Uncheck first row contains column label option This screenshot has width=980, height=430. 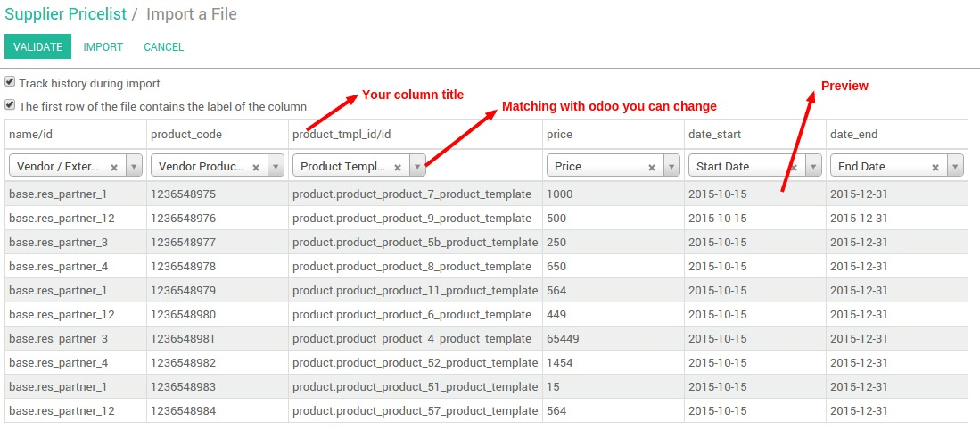tap(11, 105)
